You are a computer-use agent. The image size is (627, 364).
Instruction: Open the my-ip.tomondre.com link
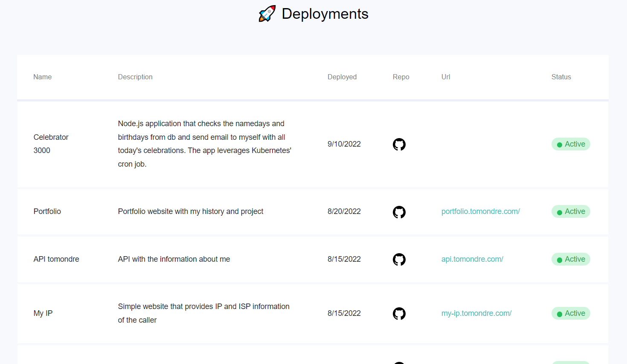point(476,313)
